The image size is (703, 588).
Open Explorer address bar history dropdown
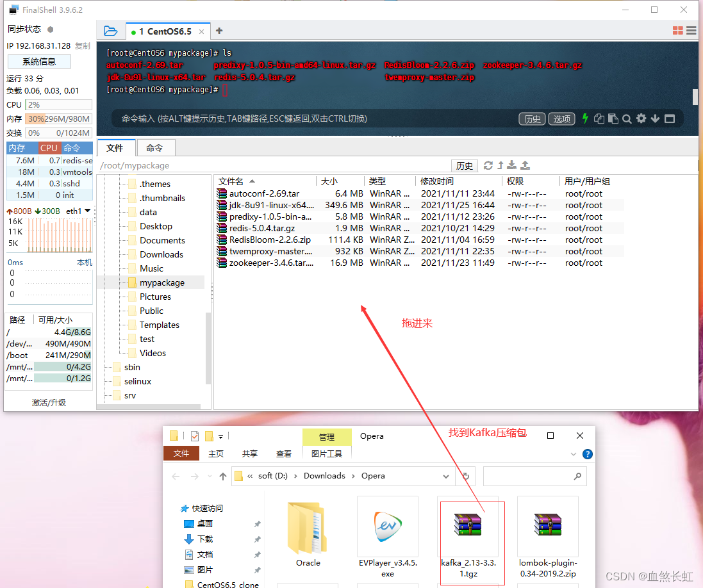tap(445, 476)
